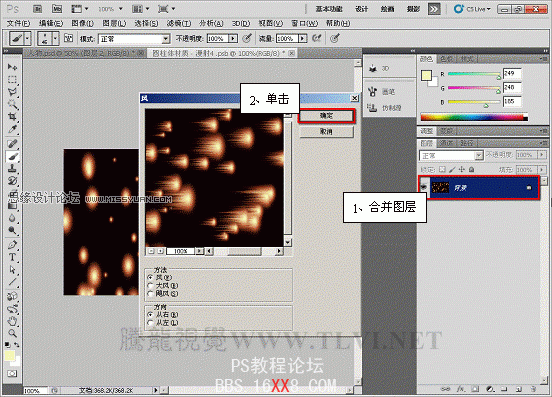The image size is (552, 397).
Task: Select the Move tool in the toolbox
Action: tap(12, 67)
